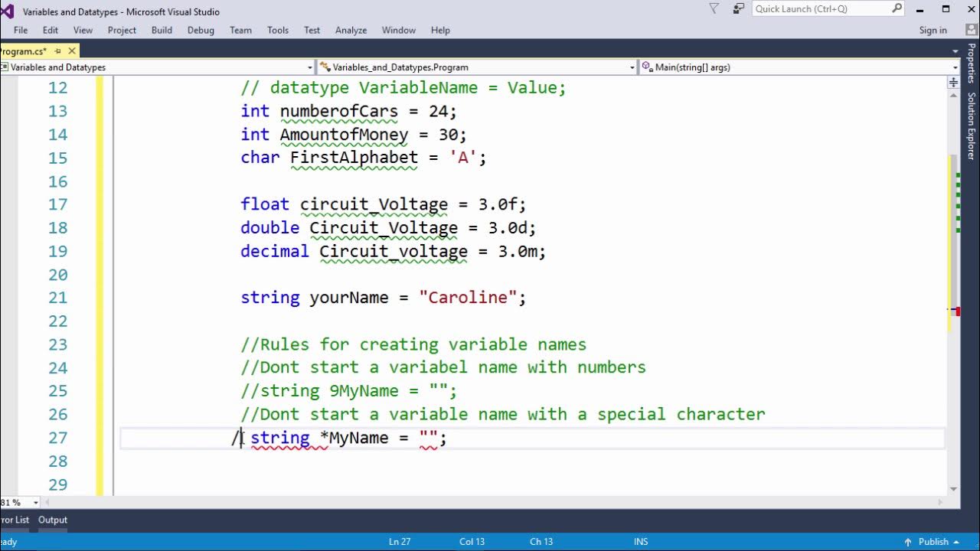Click the Variables_and_Datatypes.Program class icon
The height and width of the screenshot is (551, 980).
[322, 67]
